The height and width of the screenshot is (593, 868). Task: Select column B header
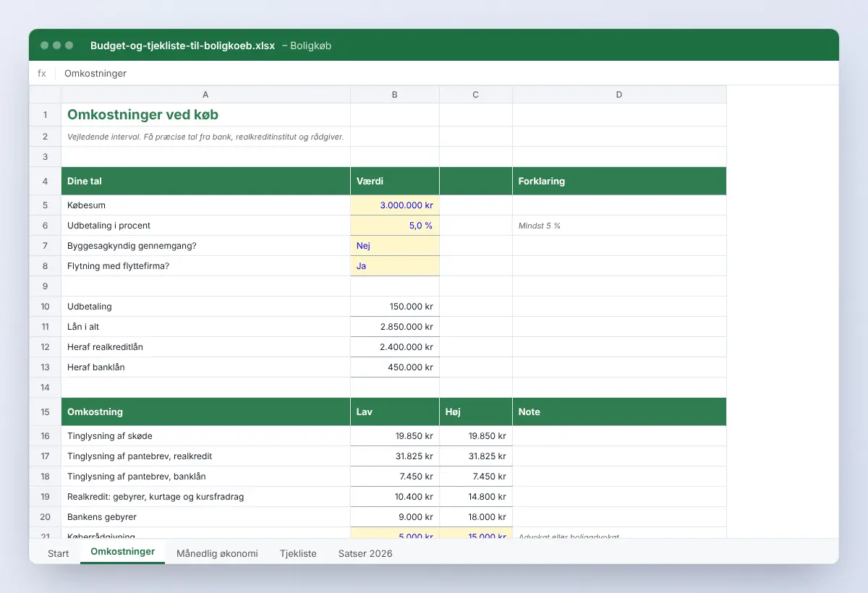(395, 95)
